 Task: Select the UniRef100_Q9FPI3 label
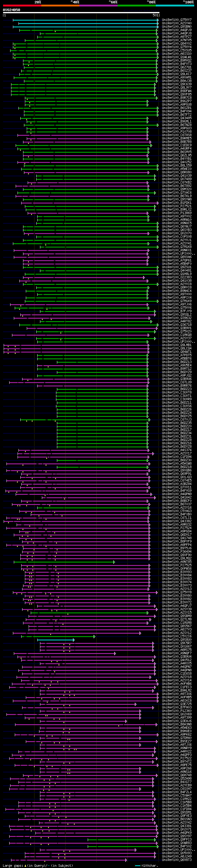coord(177,839)
